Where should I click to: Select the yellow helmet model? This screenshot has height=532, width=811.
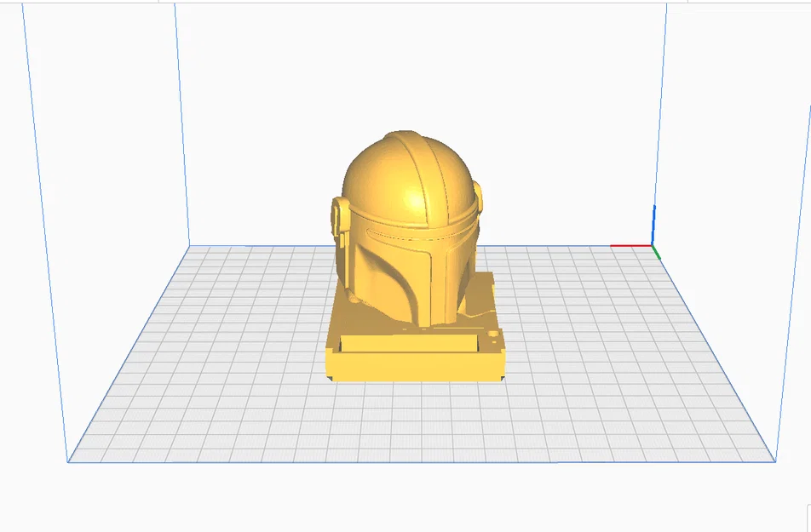[409, 227]
